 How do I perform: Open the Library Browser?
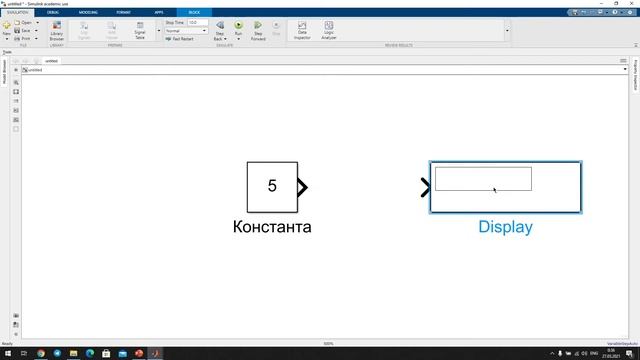click(x=57, y=31)
